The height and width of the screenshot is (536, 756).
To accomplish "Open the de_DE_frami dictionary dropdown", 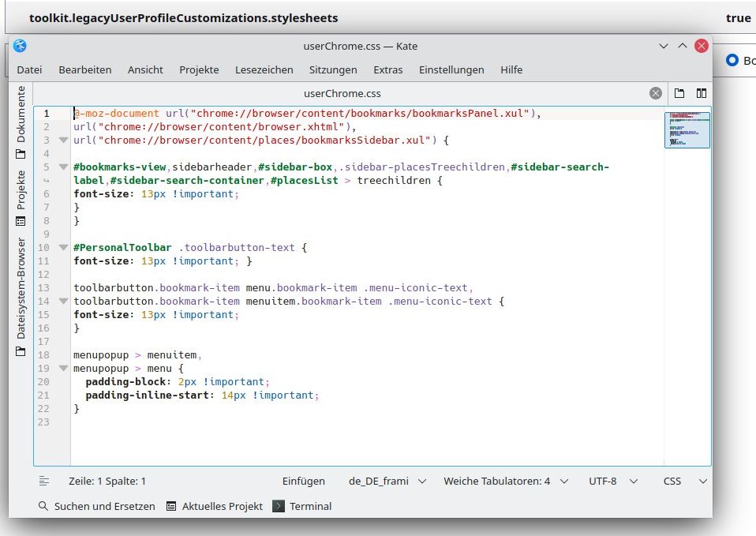I will coord(387,481).
